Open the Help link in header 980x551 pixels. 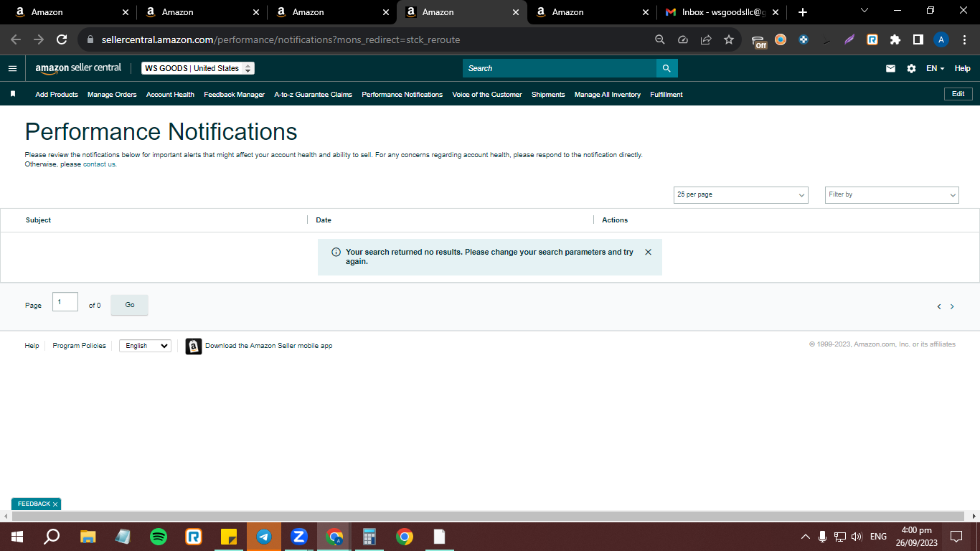[962, 69]
